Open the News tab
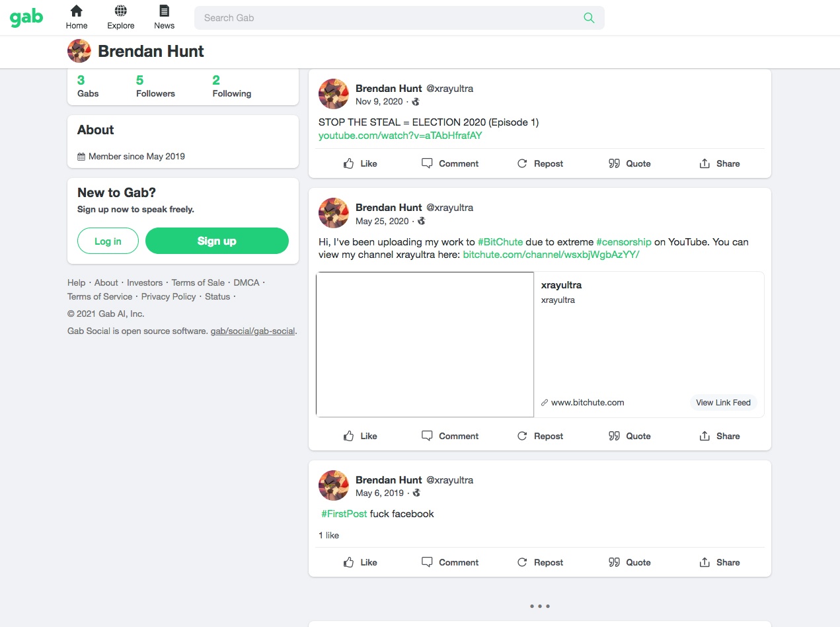Image resolution: width=840 pixels, height=627 pixels. point(164,18)
